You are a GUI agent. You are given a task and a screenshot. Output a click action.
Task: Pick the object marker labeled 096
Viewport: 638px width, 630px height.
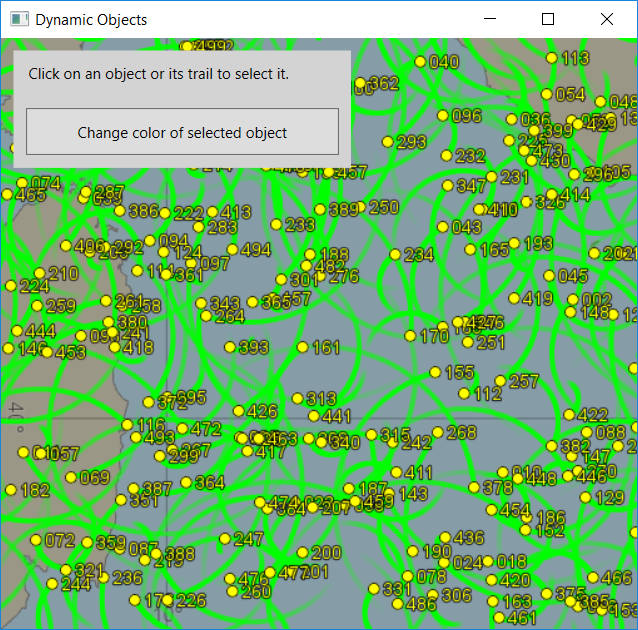point(443,116)
